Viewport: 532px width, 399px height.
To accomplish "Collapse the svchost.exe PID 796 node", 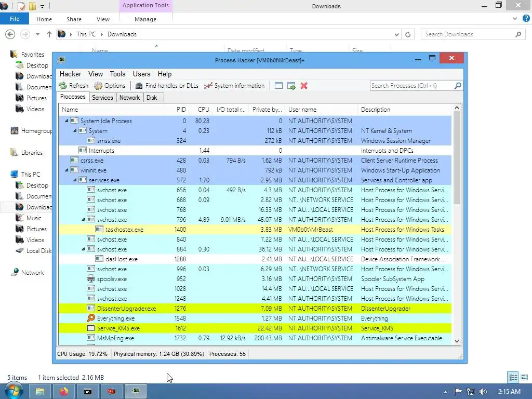I will (x=83, y=220).
